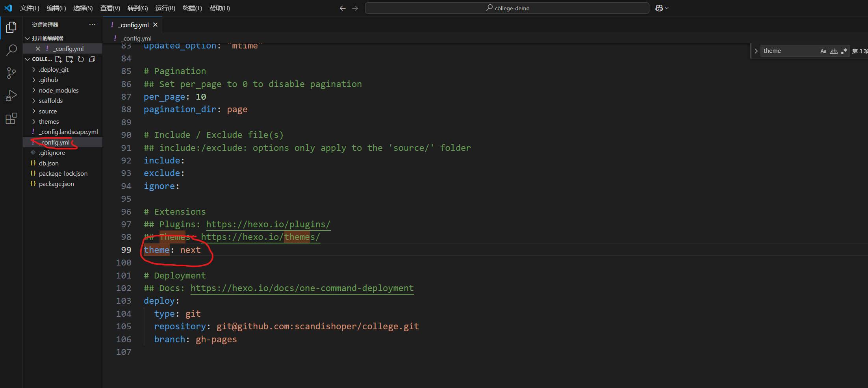Open the Extensions view
This screenshot has width=868, height=388.
tap(11, 119)
